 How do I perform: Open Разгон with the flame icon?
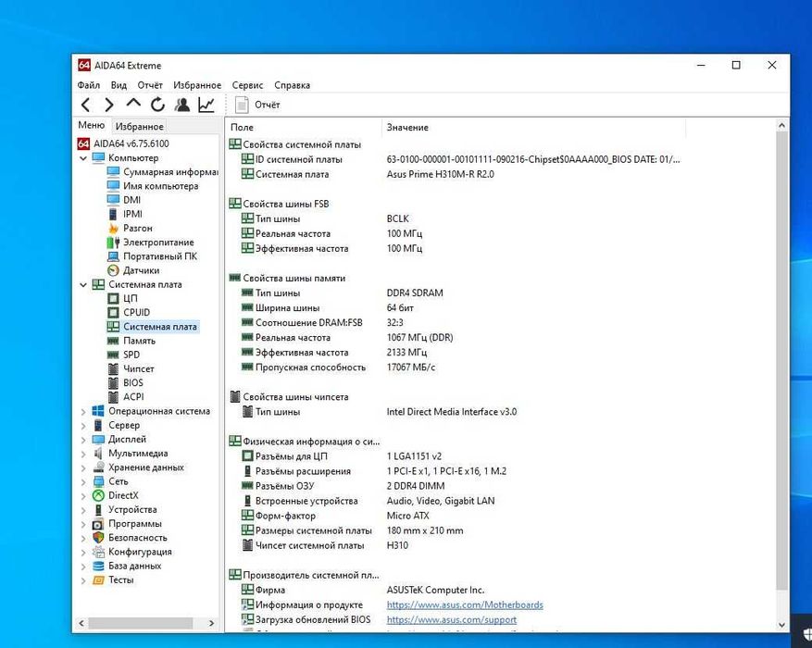pyautogui.click(x=130, y=228)
